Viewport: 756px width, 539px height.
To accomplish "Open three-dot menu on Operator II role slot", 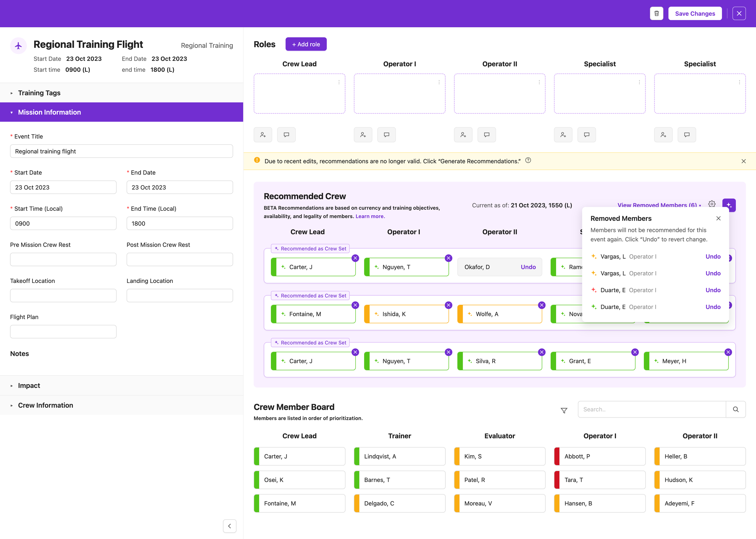I will pos(539,82).
